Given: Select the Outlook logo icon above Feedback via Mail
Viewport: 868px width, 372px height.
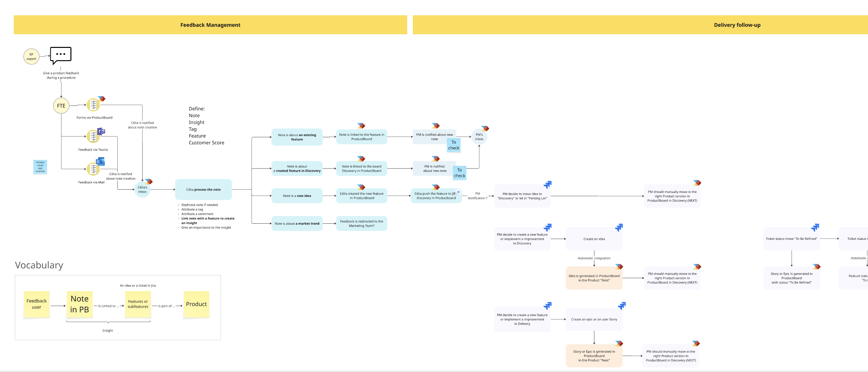Looking at the screenshot, I should [x=100, y=162].
